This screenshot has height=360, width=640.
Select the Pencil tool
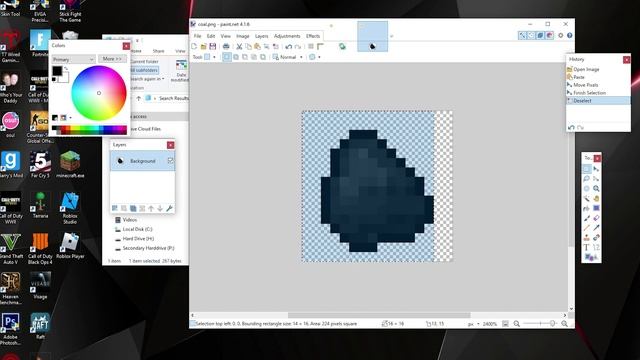tap(587, 228)
